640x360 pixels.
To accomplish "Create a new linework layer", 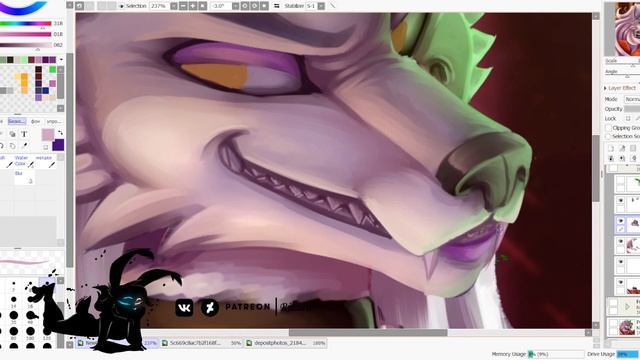I will pyautogui.click(x=622, y=148).
